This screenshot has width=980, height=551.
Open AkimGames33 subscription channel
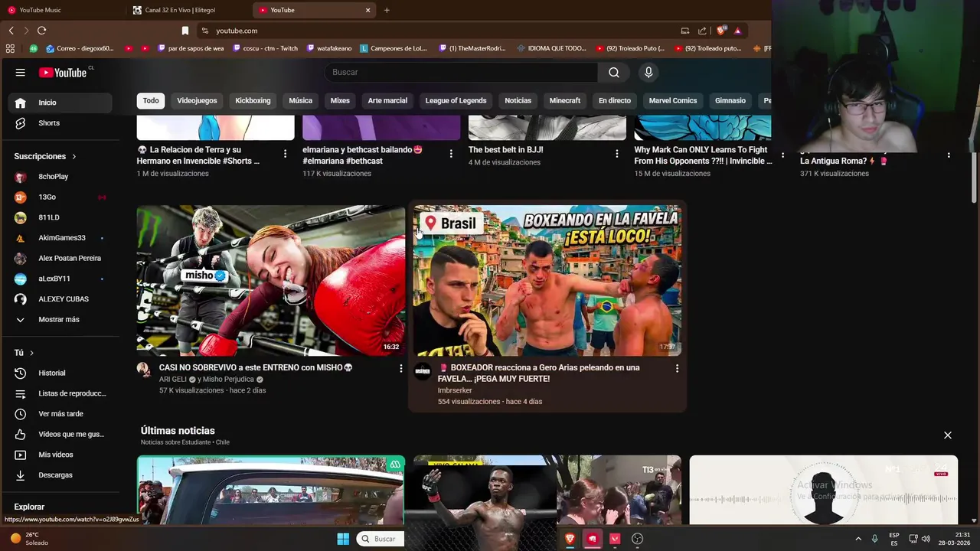tap(60, 238)
